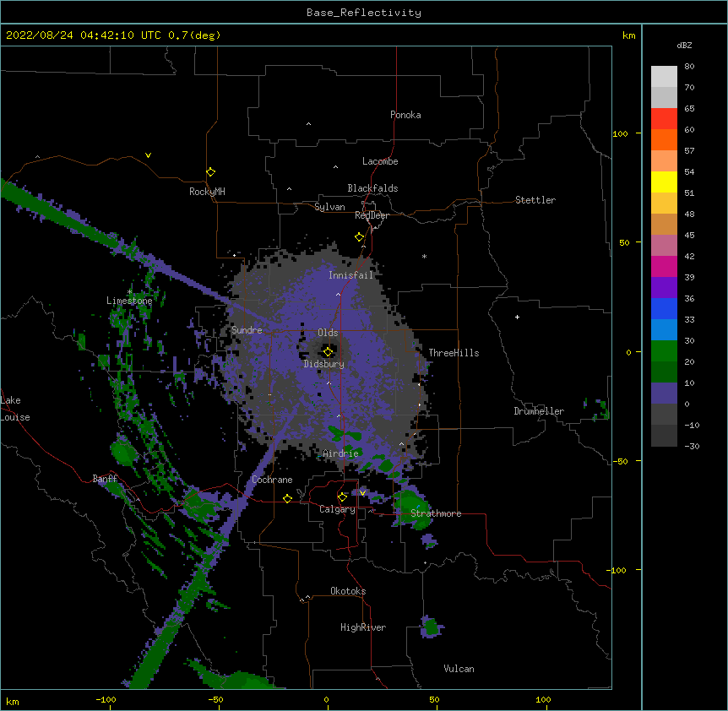Screen dimensions: 728x711
Task: Select the red 60–65 dBZ legend swatch
Action: tap(664, 119)
